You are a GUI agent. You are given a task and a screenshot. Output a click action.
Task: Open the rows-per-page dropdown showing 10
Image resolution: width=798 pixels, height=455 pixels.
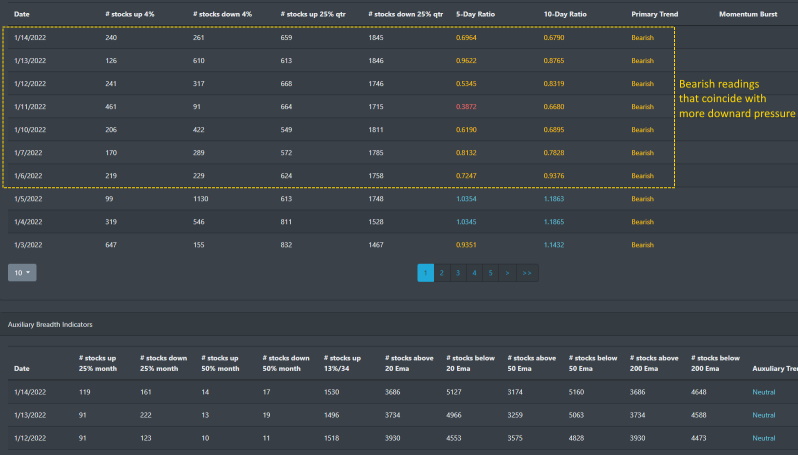(22, 272)
